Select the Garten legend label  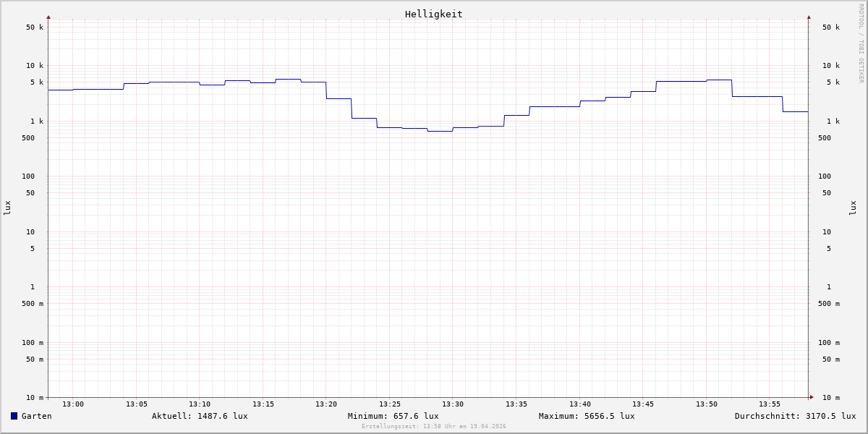36,416
